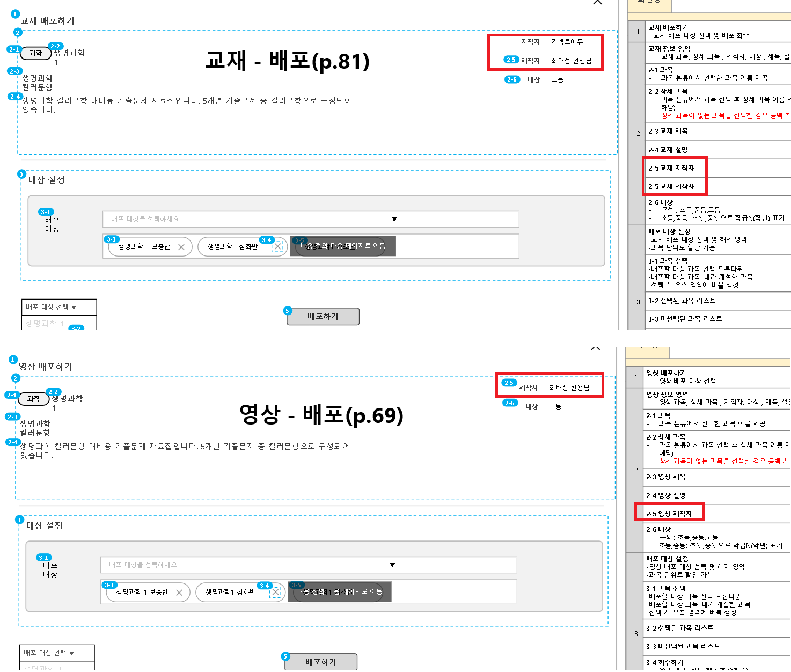Select the 과학 subject pill in 교재 panel
The width and height of the screenshot is (791, 672).
[35, 53]
